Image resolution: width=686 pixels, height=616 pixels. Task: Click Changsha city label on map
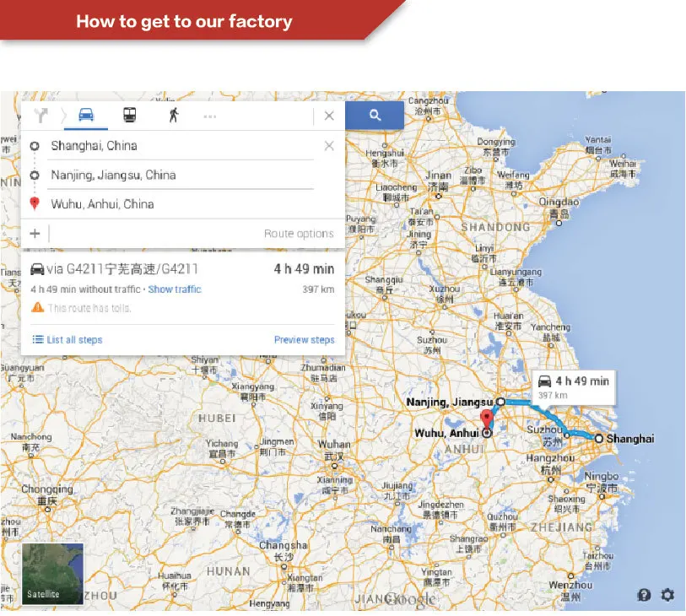coord(283,551)
